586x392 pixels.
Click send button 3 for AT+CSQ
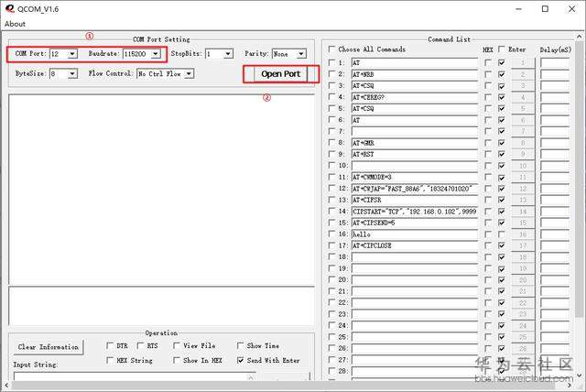(523, 85)
